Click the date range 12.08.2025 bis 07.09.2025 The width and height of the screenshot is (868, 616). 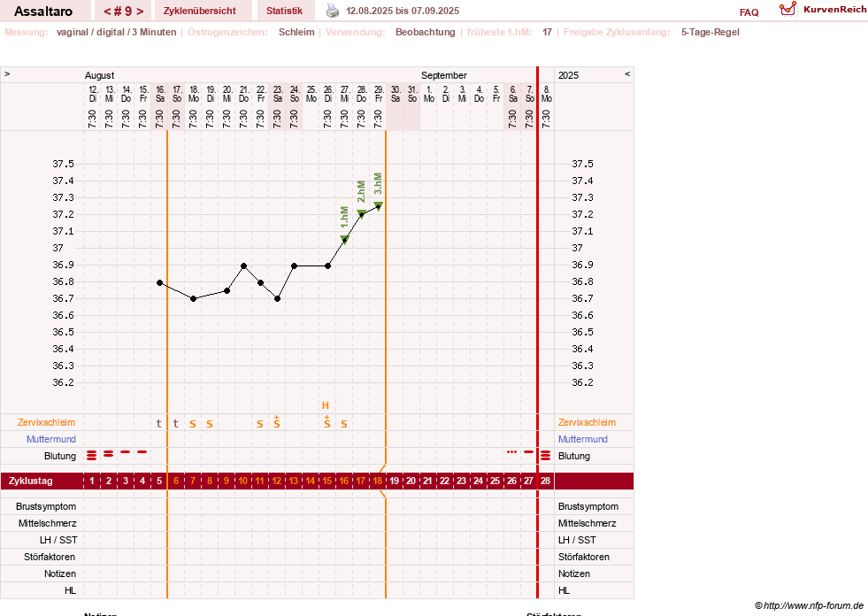point(403,12)
